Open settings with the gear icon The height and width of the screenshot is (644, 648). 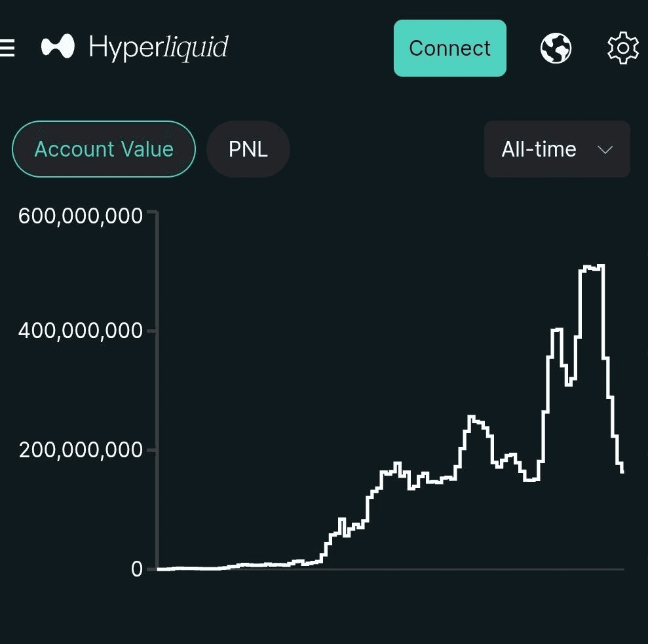tap(622, 48)
